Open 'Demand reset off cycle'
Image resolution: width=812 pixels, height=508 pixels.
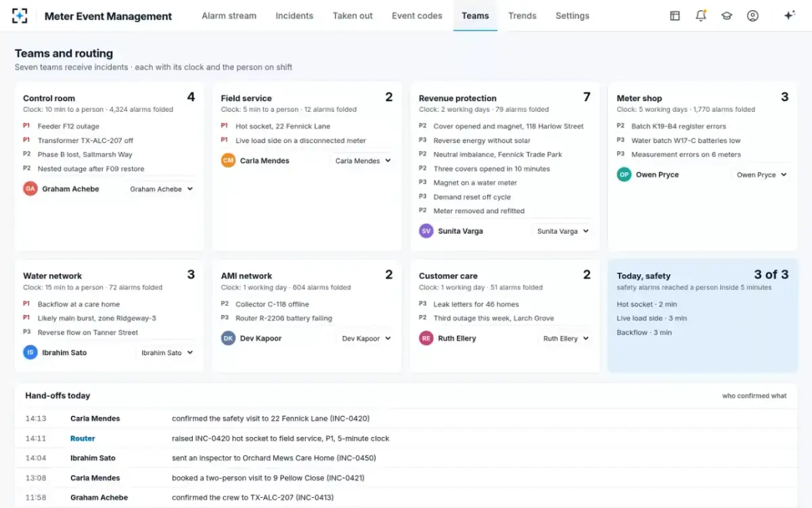click(472, 197)
